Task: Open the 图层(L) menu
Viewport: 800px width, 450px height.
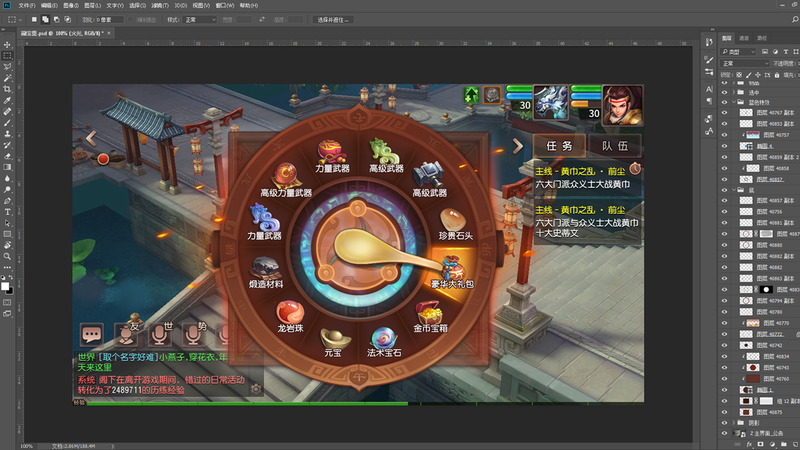Action: (92, 5)
